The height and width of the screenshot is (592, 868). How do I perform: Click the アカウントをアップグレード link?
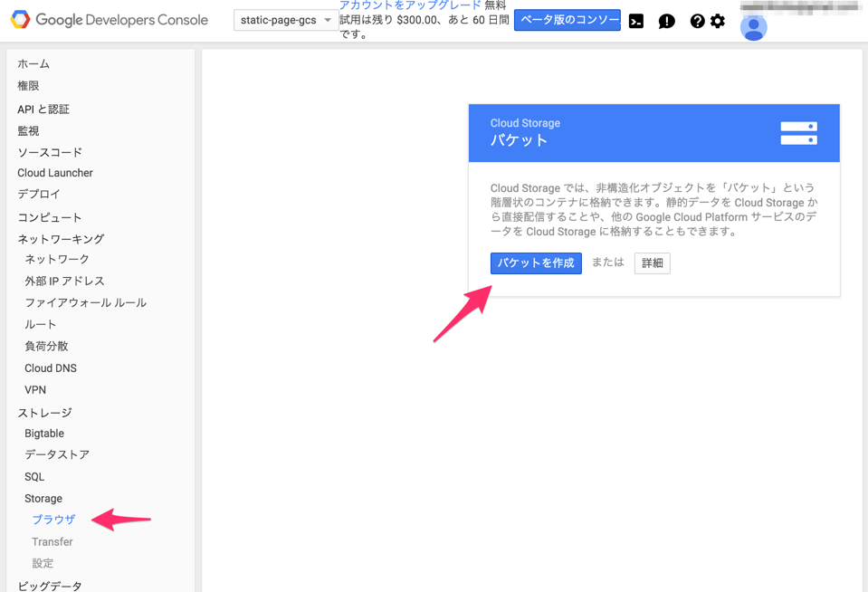410,5
